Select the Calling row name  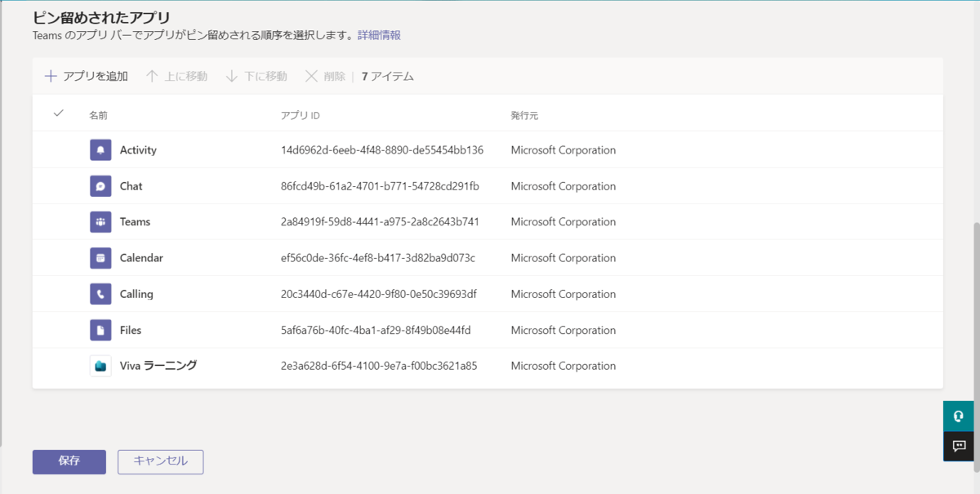136,294
